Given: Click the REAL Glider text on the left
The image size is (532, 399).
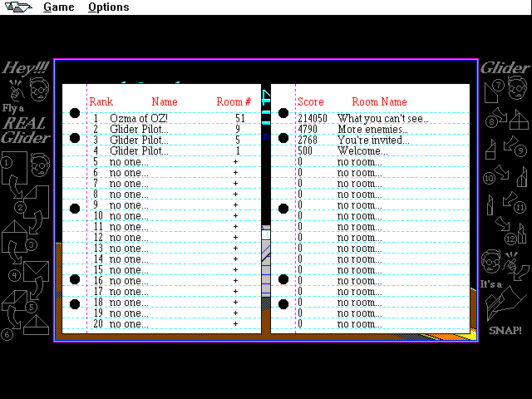Looking at the screenshot, I should pyautogui.click(x=26, y=131).
